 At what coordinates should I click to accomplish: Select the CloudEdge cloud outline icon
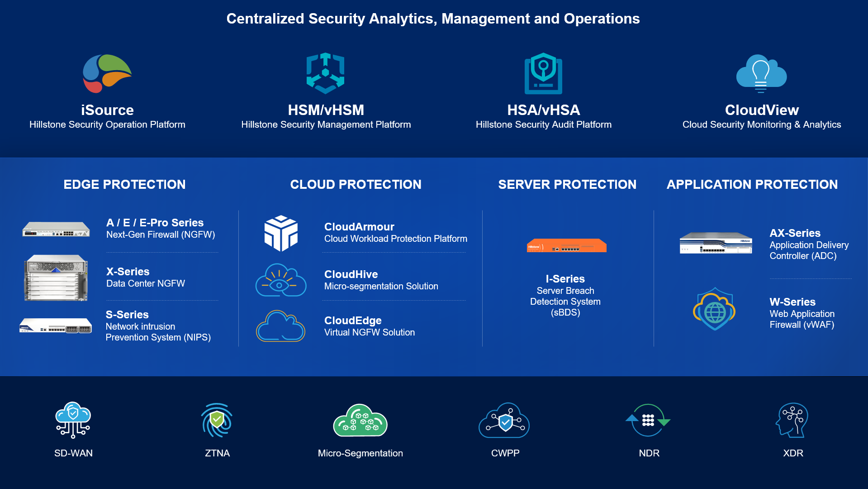click(281, 326)
